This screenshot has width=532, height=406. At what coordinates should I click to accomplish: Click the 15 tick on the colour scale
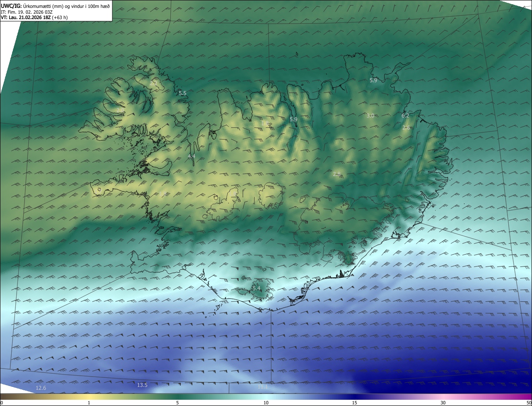click(x=355, y=403)
